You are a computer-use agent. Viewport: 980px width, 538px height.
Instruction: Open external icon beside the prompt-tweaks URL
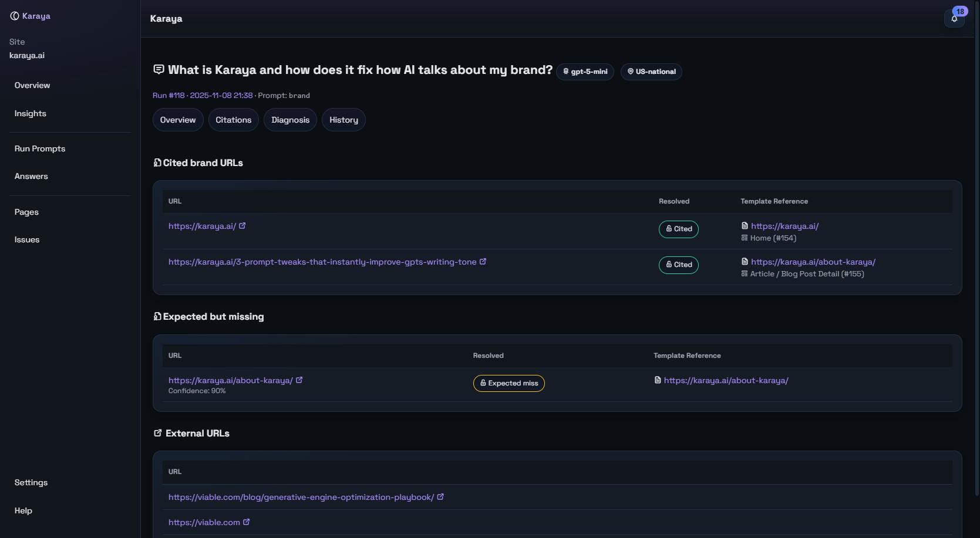tap(483, 262)
